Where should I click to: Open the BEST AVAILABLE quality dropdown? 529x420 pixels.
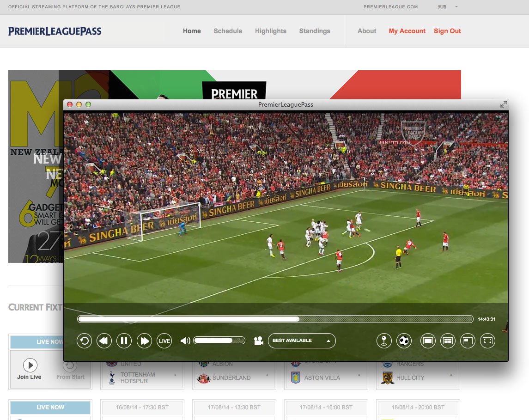[302, 341]
